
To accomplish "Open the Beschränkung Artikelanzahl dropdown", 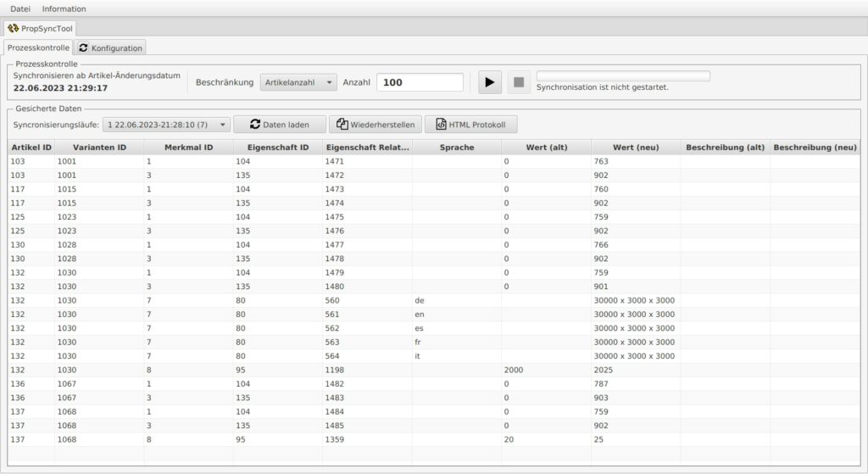I will [x=298, y=82].
